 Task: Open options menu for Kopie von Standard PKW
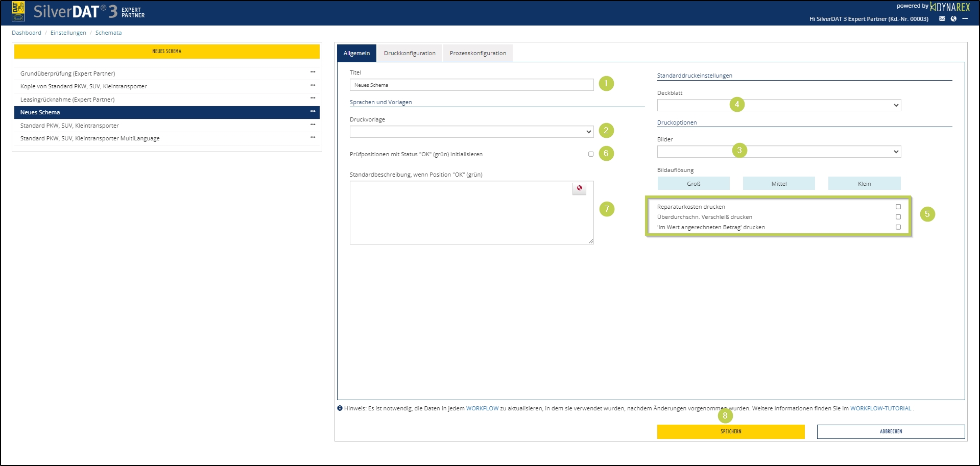313,85
